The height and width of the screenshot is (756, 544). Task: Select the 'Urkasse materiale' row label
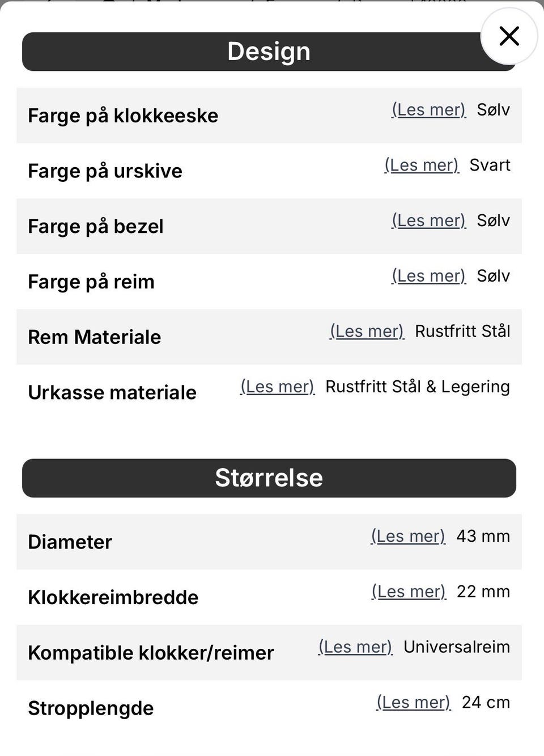[x=112, y=392]
